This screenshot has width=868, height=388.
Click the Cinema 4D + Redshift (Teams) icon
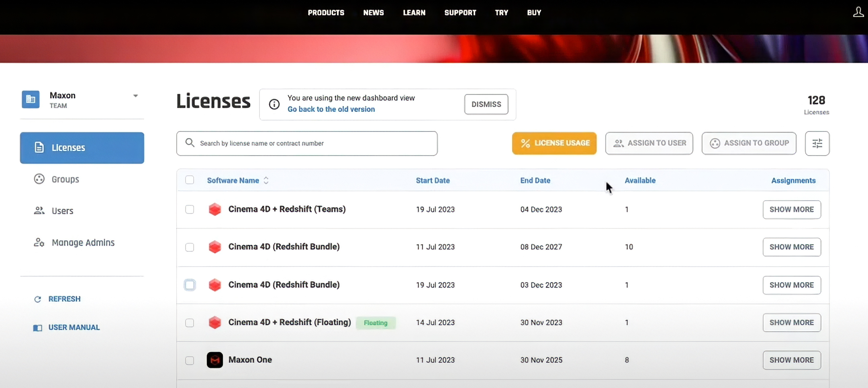[215, 209]
